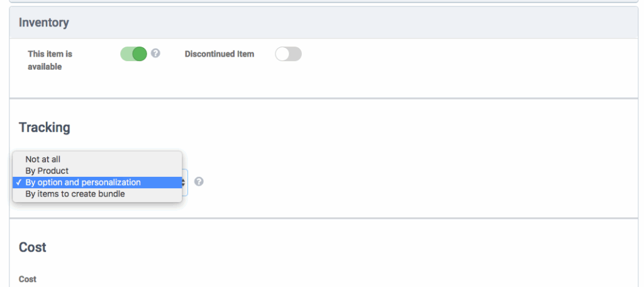Click the Inventory panel title
Image resolution: width=644 pixels, height=287 pixels.
pyautogui.click(x=44, y=23)
